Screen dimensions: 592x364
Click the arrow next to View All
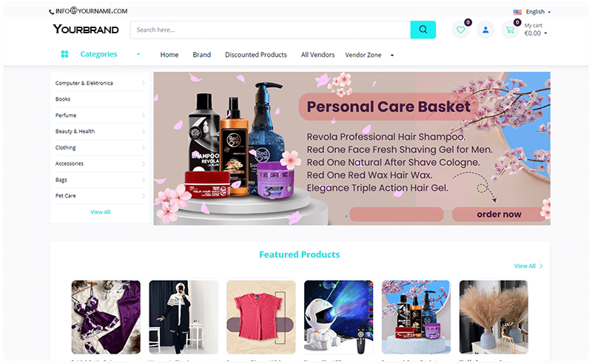coord(541,266)
